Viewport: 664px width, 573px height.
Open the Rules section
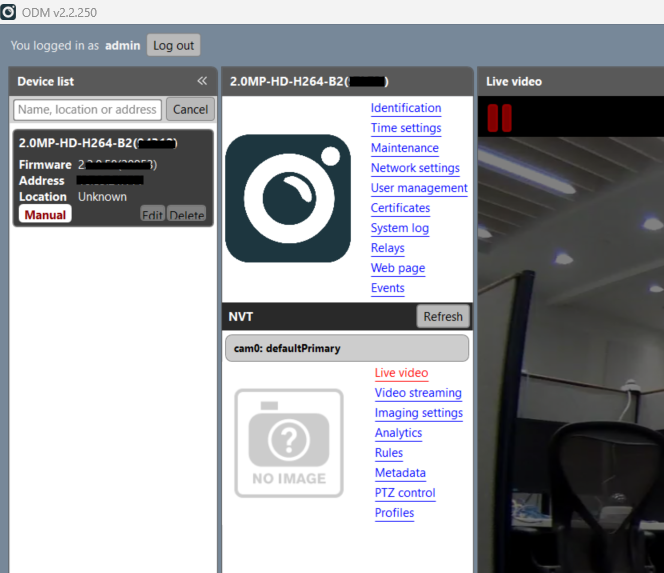pos(389,453)
